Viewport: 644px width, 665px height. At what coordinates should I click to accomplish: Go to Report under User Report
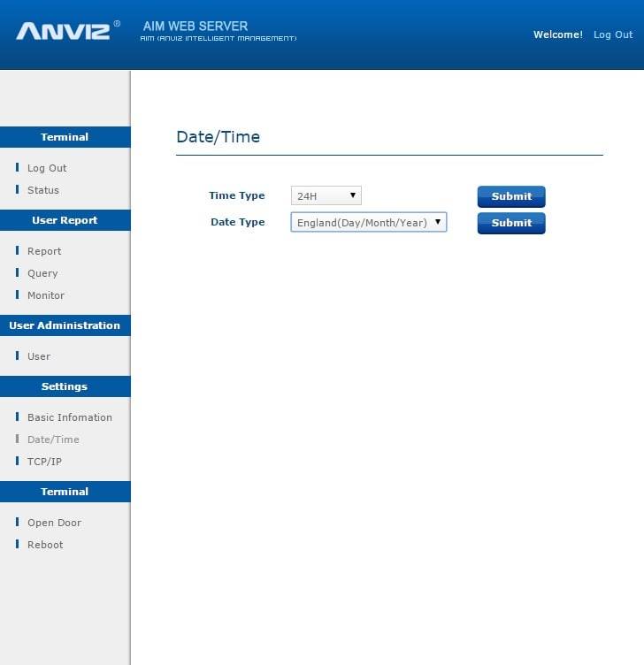coord(44,251)
